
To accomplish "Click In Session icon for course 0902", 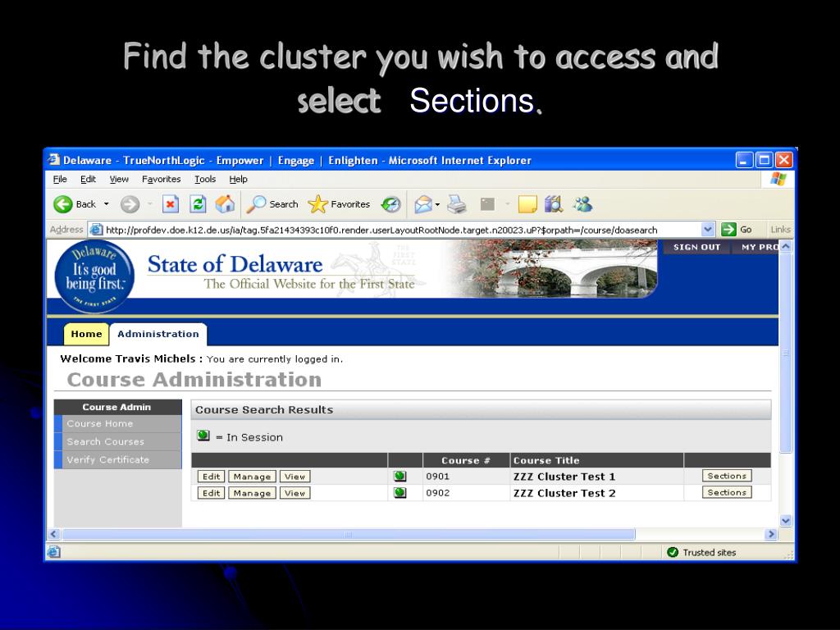I will click(x=399, y=493).
